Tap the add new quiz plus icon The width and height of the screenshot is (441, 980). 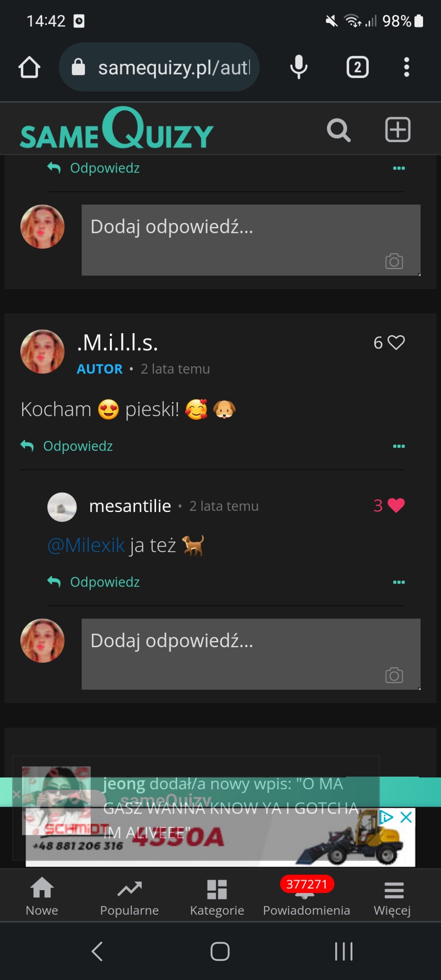(397, 130)
